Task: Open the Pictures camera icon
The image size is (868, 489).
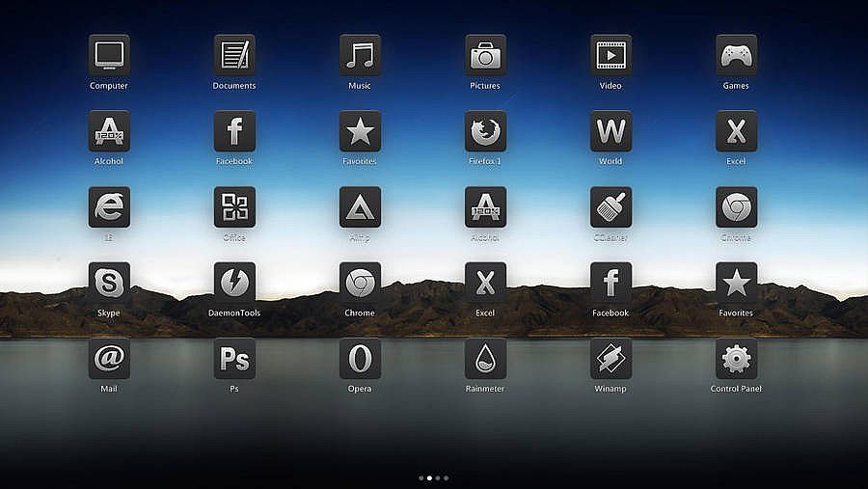Action: pos(485,55)
